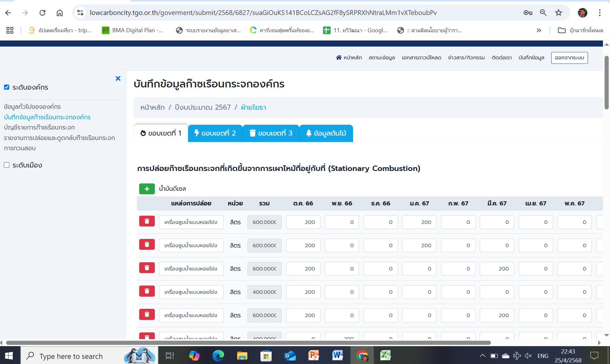Viewport: 610px width, 364px height.
Task: Open ข้อมูลทั่วไปขององค์กร sidebar link
Action: click(32, 107)
